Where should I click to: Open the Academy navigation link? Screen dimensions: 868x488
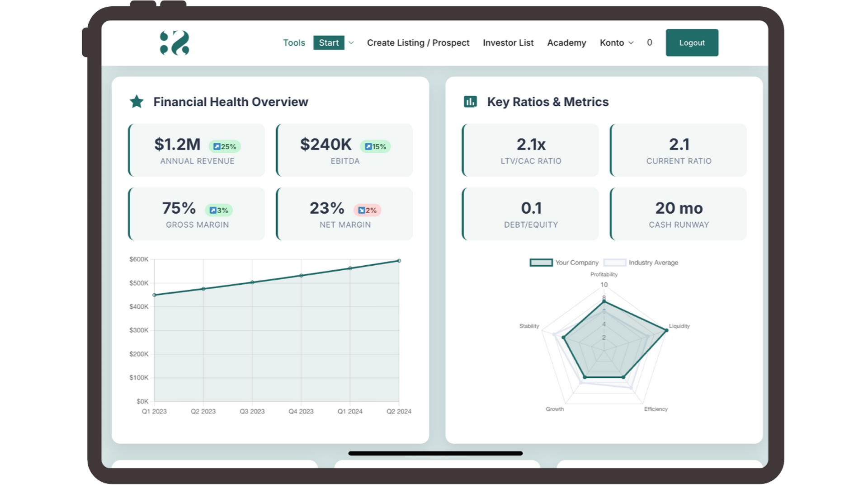pyautogui.click(x=566, y=42)
